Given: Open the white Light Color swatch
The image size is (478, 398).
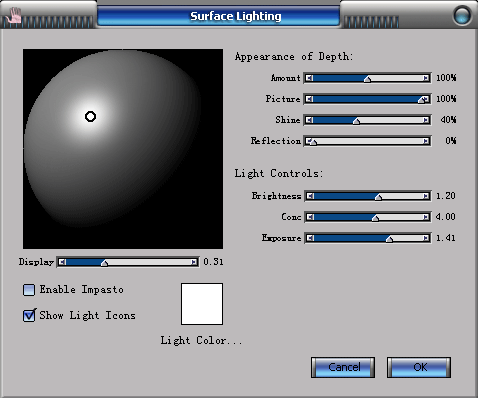Looking at the screenshot, I should coord(202,304).
